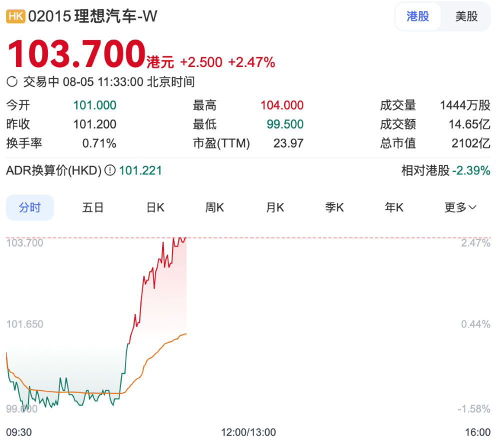
Task: Select the 年K chart view
Action: pos(393,207)
